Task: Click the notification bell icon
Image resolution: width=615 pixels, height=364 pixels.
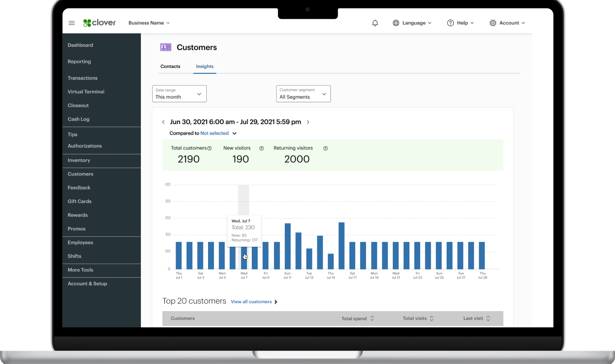Action: point(375,23)
